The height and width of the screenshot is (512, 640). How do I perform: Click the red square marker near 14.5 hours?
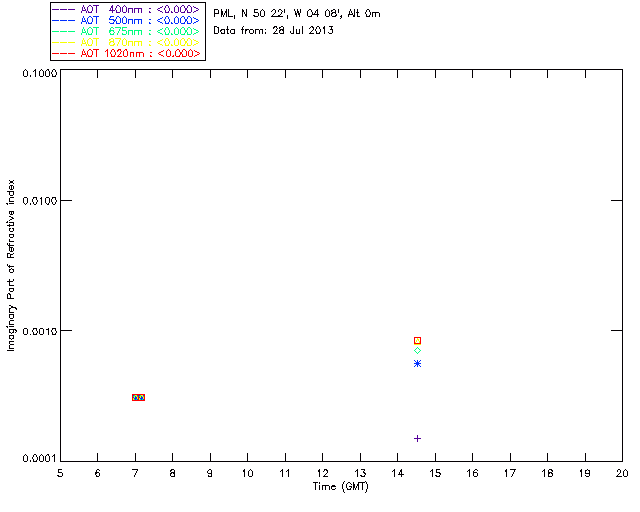[417, 341]
